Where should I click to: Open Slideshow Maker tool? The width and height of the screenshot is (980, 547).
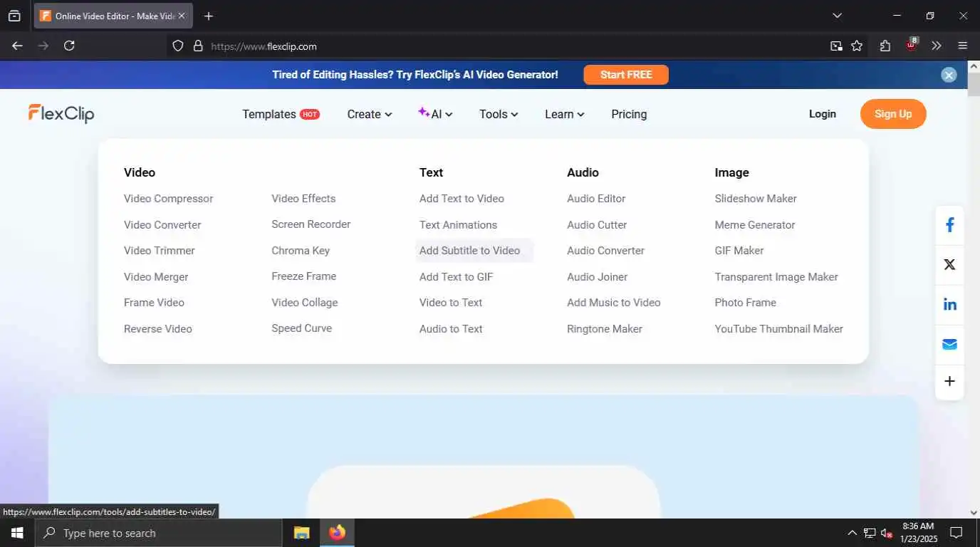(756, 199)
